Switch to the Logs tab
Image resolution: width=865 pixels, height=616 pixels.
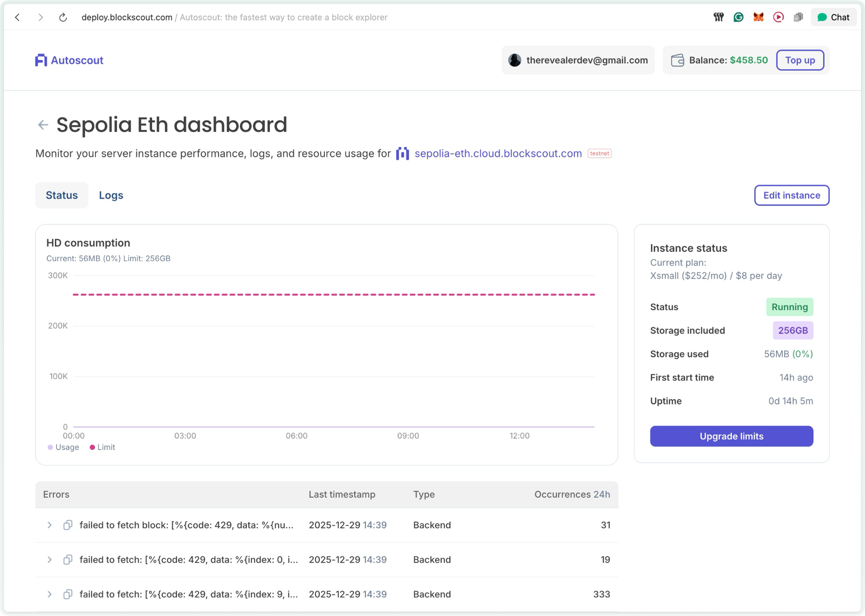(x=111, y=195)
